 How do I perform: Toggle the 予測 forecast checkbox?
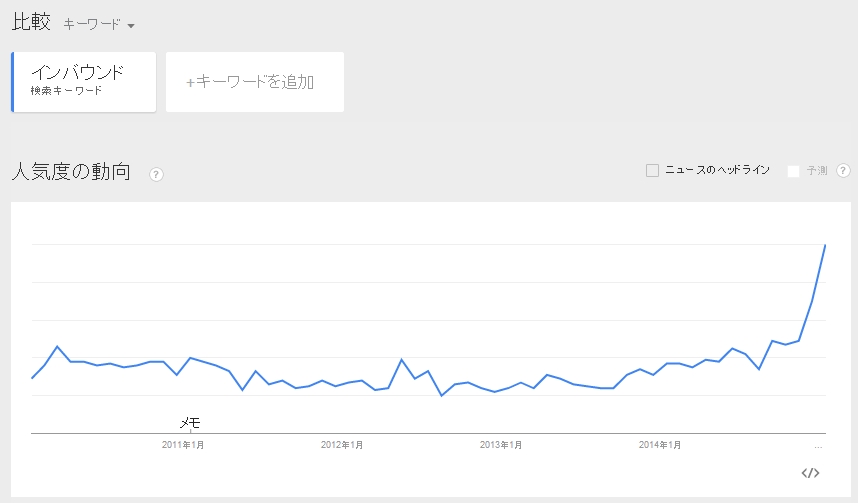pyautogui.click(x=793, y=171)
